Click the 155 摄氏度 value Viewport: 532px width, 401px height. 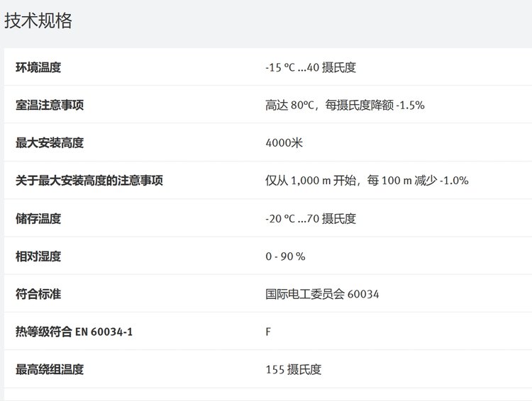point(293,369)
